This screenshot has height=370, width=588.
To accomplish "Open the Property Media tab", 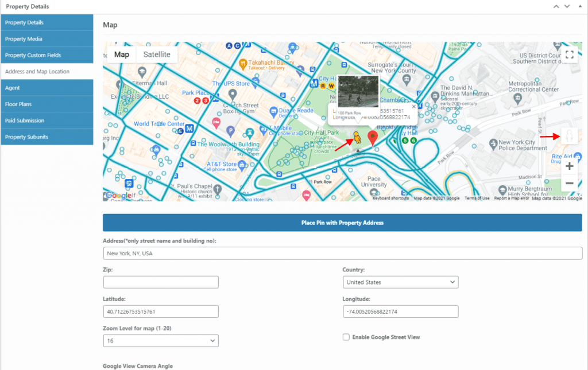I will coord(47,39).
